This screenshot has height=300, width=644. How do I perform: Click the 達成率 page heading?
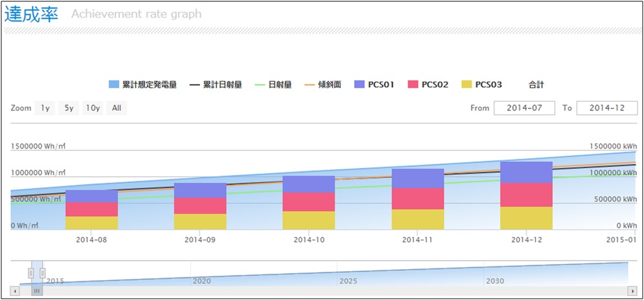(32, 14)
